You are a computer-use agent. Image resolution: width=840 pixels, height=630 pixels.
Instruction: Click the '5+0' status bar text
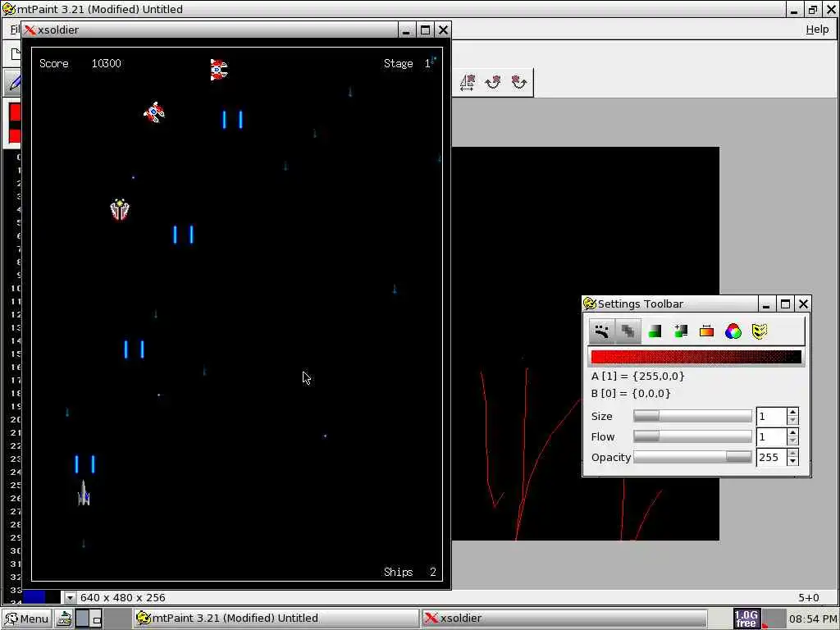[x=808, y=597]
